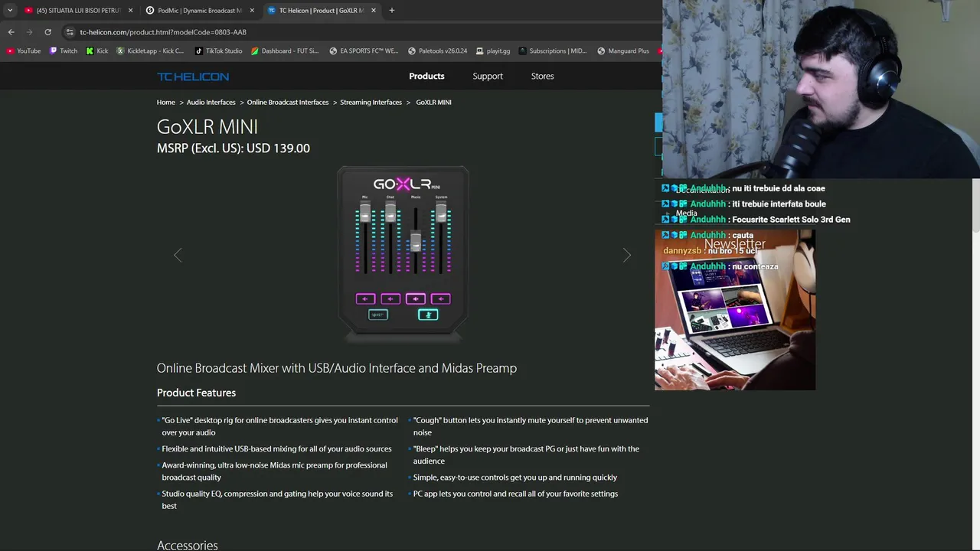
Task: Click chat message iti trebuie interfata boule
Action: coord(744,204)
